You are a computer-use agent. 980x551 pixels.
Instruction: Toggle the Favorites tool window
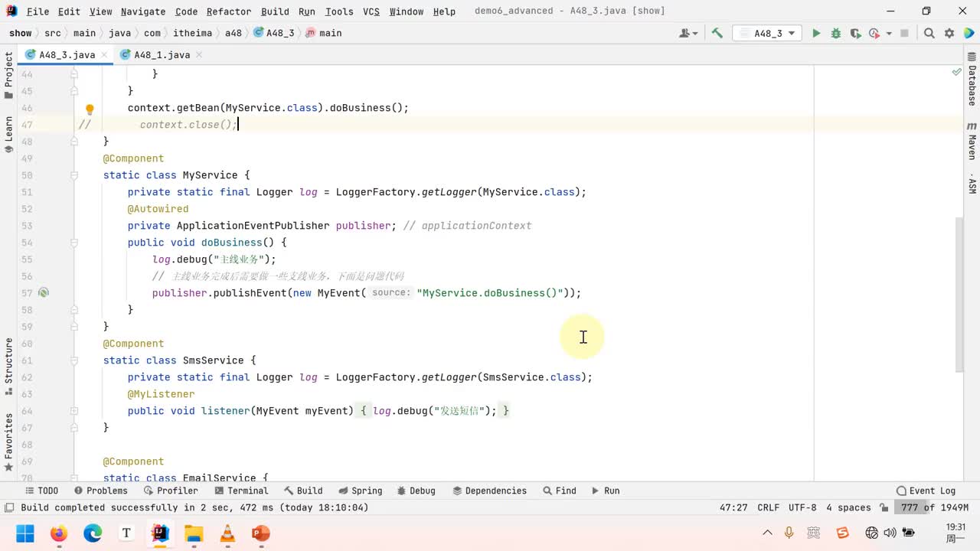tap(8, 442)
